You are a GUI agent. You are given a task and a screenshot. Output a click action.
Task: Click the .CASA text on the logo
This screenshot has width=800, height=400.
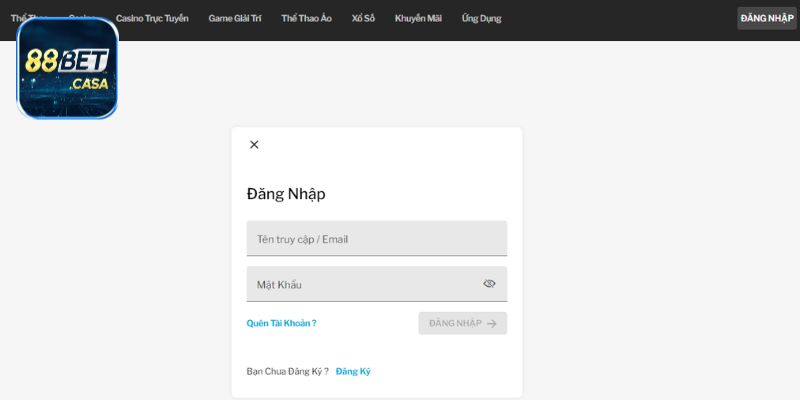(x=90, y=84)
